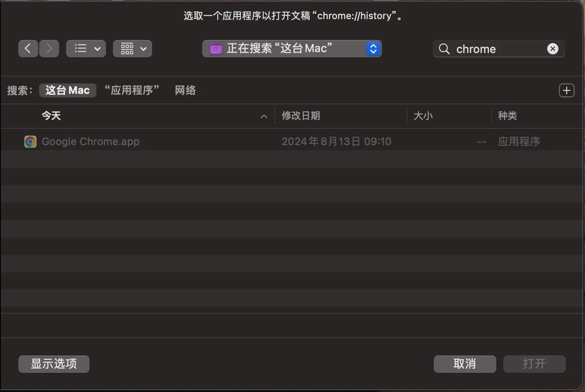Image resolution: width=585 pixels, height=392 pixels.
Task: Switch search scope to 网络
Action: click(x=186, y=90)
